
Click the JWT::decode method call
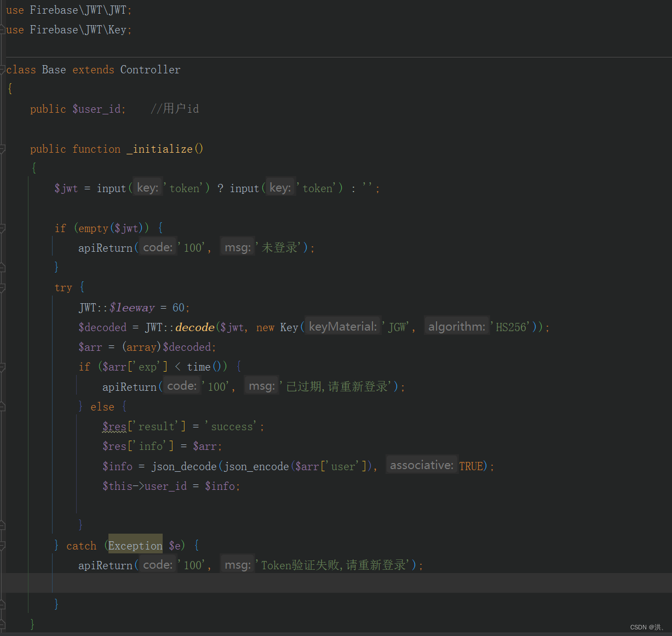tap(194, 327)
